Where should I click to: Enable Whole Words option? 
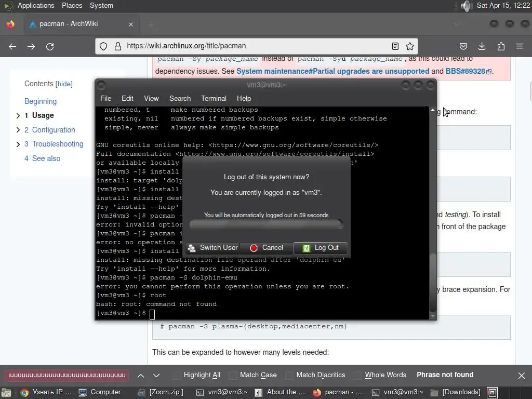(380, 375)
